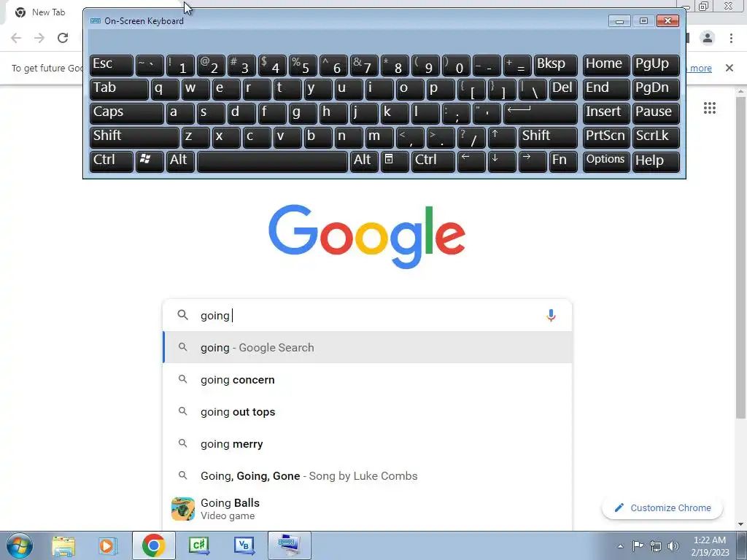Screen dimensions: 747x560
Task: Click the page's vertical scrollbar
Action: click(741, 257)
